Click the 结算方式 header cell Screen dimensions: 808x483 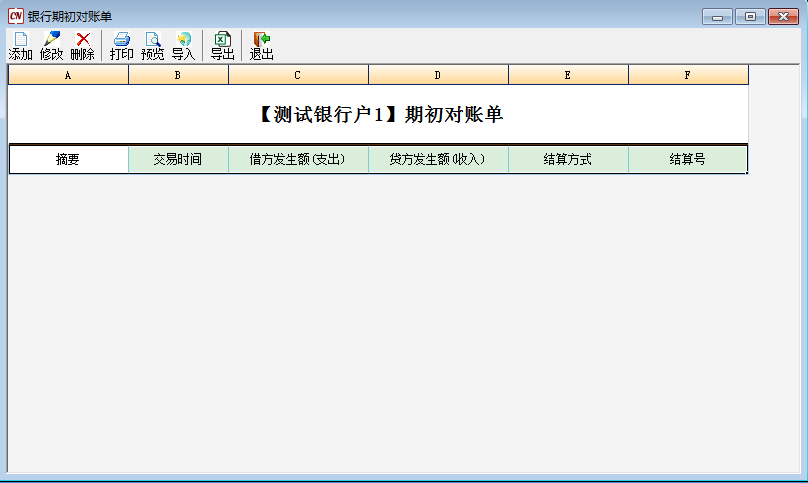click(568, 159)
